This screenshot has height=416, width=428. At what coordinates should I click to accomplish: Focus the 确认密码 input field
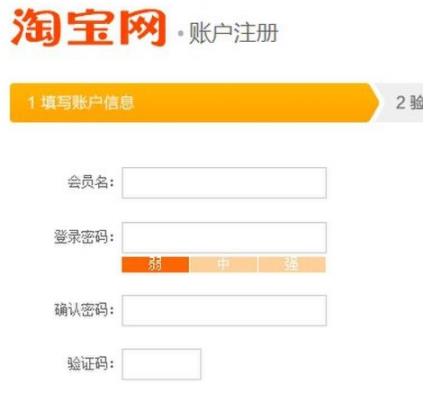tap(224, 310)
